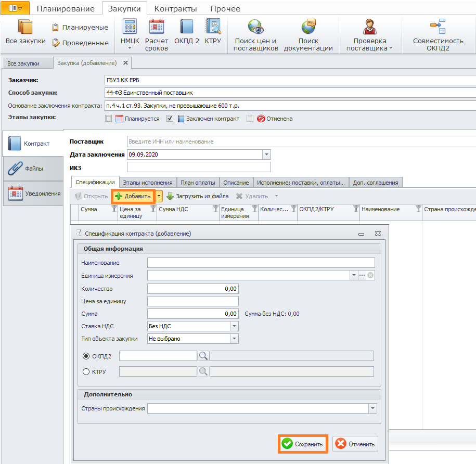Switch to the Прочее ribbon tab
This screenshot has height=464, width=476.
pos(225,8)
